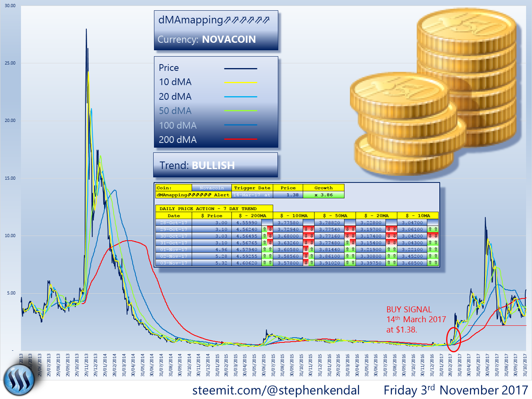Click the trend arrows beside 4.56240
The image size is (532, 399).
(x=267, y=229)
